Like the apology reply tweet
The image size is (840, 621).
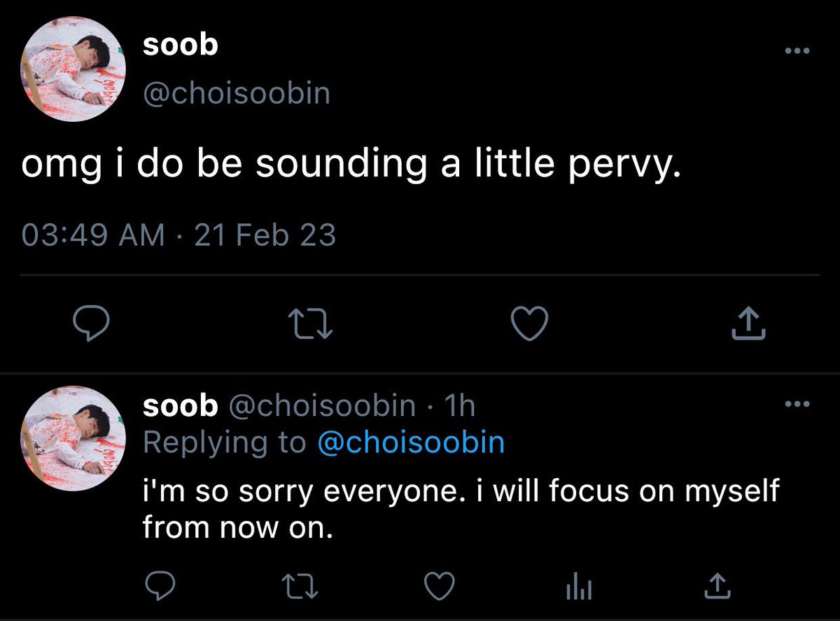click(441, 586)
